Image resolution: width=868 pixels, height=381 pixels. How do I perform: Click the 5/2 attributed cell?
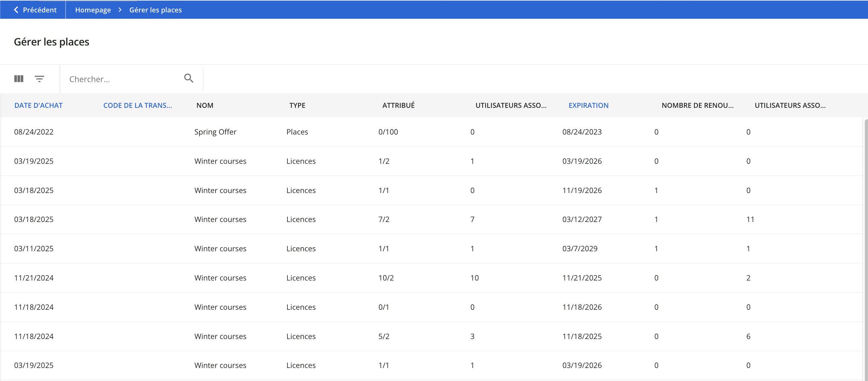click(384, 336)
